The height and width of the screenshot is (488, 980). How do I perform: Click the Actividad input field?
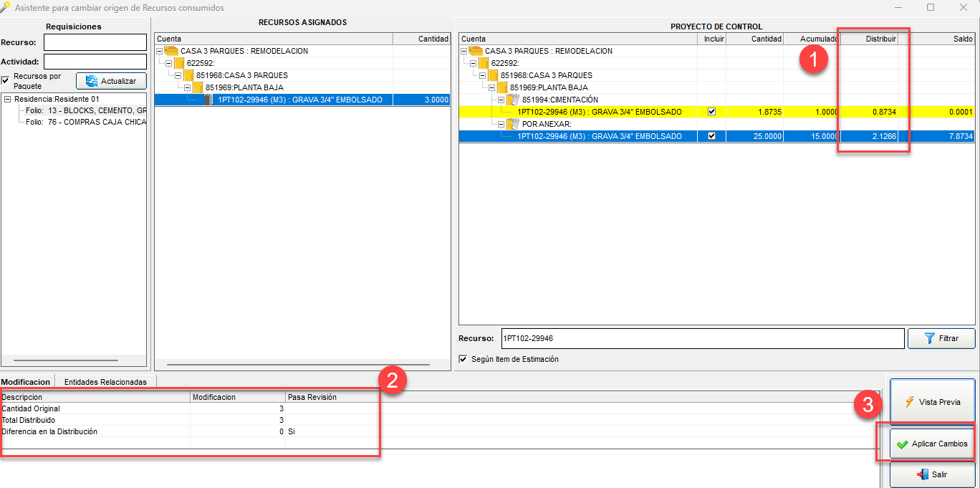click(95, 62)
